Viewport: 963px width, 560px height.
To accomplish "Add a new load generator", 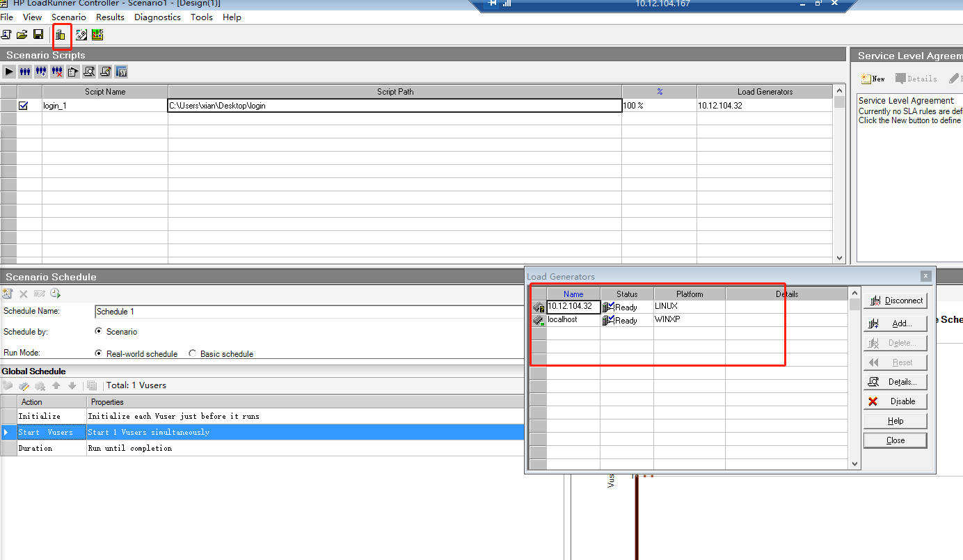I will 896,323.
